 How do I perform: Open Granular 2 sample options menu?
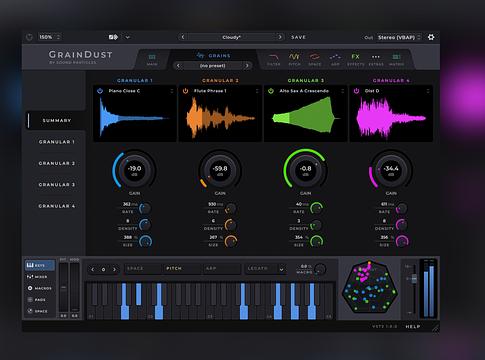[257, 91]
